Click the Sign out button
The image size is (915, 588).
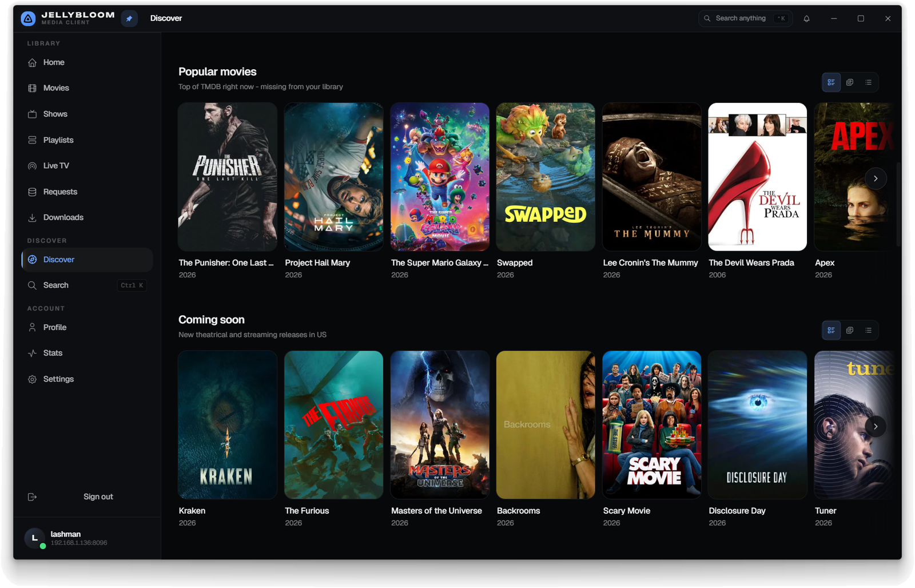point(87,496)
